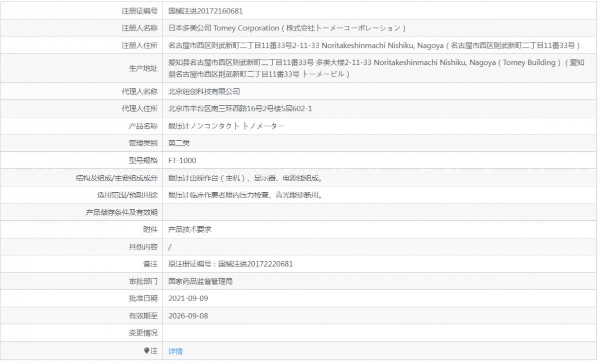This screenshot has height=364, width=600.
Task: Click the text 眼压计临床作患者眼内压力检查、青光眼诊断用。
Action: [x=245, y=195]
